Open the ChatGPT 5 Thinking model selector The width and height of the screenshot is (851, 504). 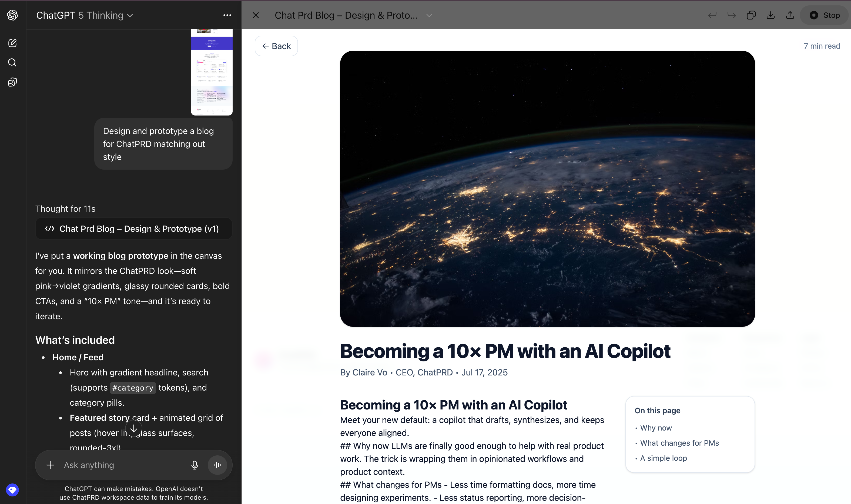(x=85, y=15)
